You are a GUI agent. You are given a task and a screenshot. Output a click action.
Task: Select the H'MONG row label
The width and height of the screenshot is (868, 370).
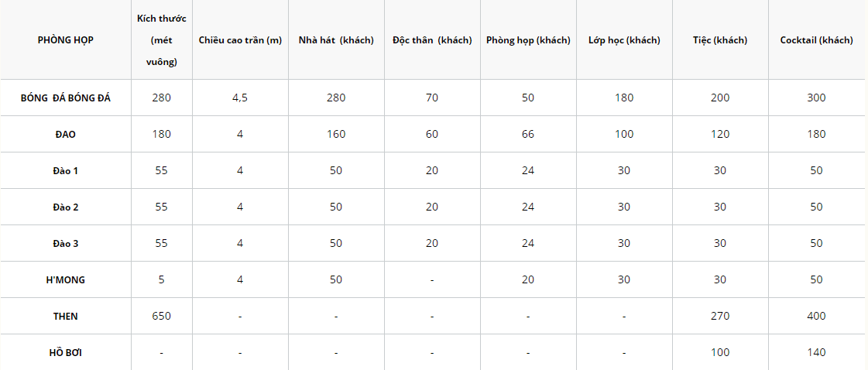point(65,279)
